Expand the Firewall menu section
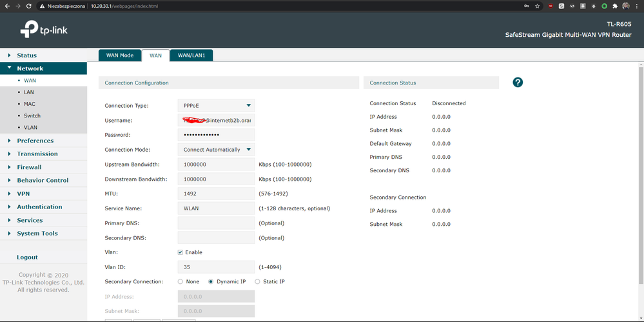 (29, 167)
